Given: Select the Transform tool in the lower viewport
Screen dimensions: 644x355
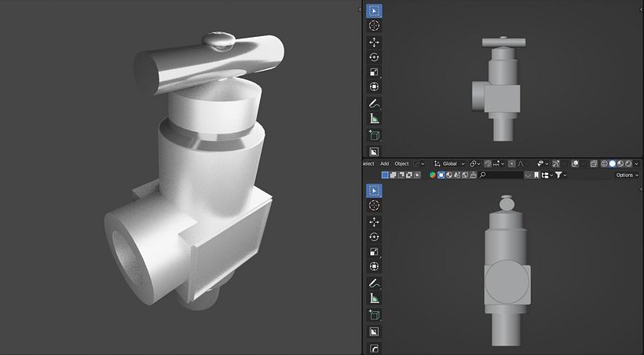Looking at the screenshot, I should [374, 267].
